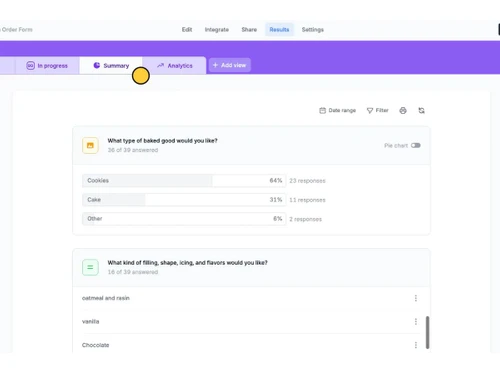Click the green text question icon
This screenshot has height=375, width=500.
pyautogui.click(x=90, y=267)
